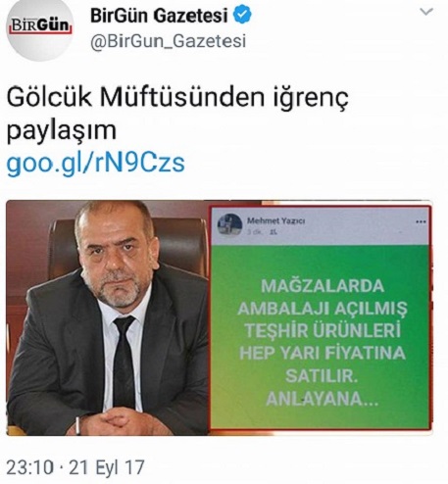Click the blue verified badge checkmark

click(242, 15)
